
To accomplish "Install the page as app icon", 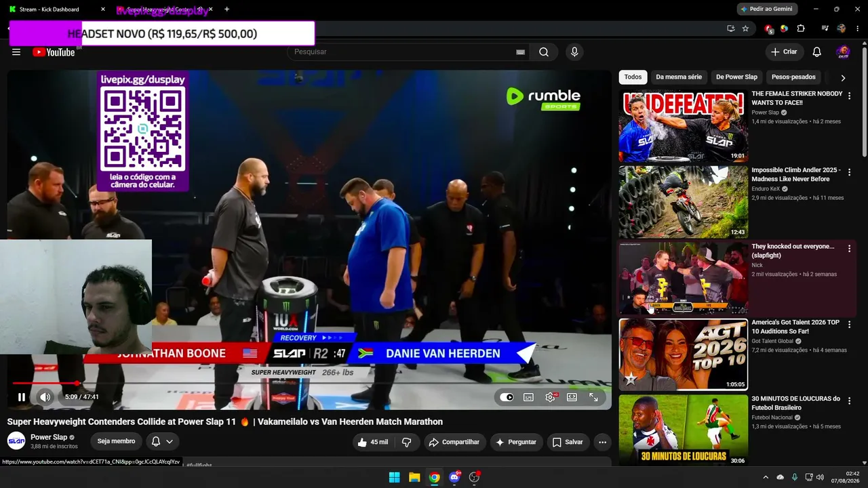I will [x=730, y=28].
